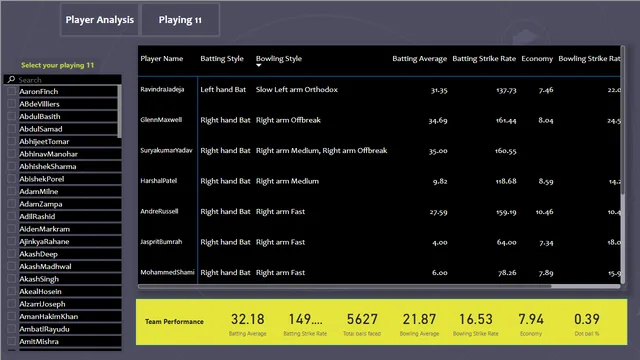The height and width of the screenshot is (360, 640).
Task: Click MohammedShami in the table
Action: (167, 272)
